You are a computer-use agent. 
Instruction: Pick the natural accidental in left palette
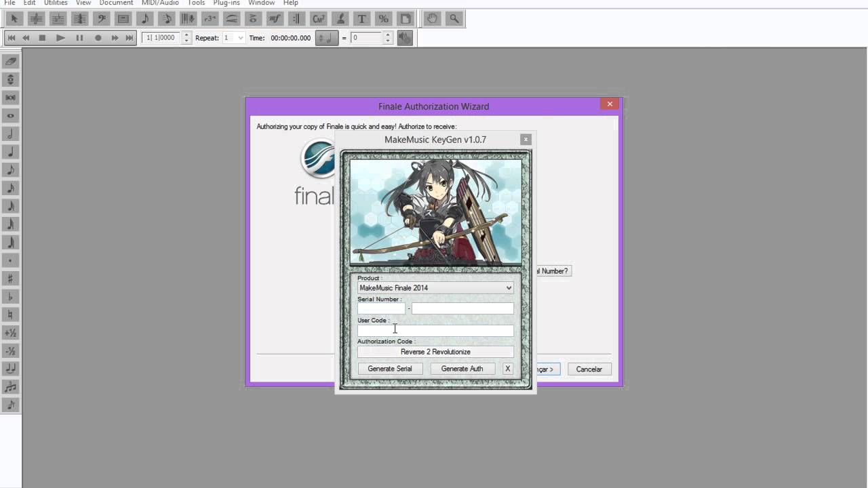pos(10,314)
